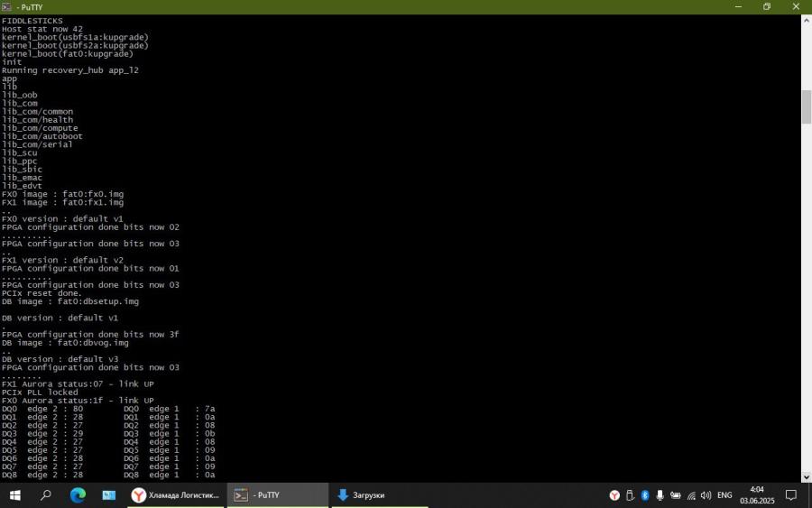This screenshot has width=812, height=508.
Task: Open the battery status tray icon
Action: [x=677, y=495]
